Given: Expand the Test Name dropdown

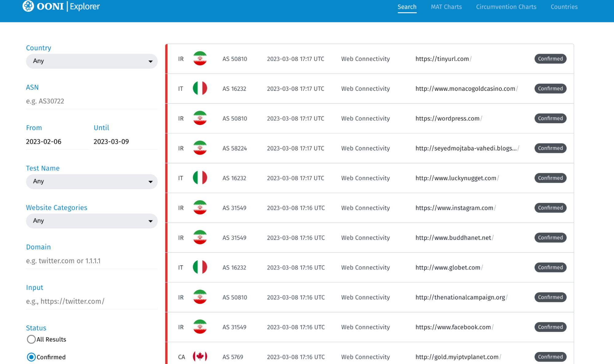Looking at the screenshot, I should (x=92, y=182).
